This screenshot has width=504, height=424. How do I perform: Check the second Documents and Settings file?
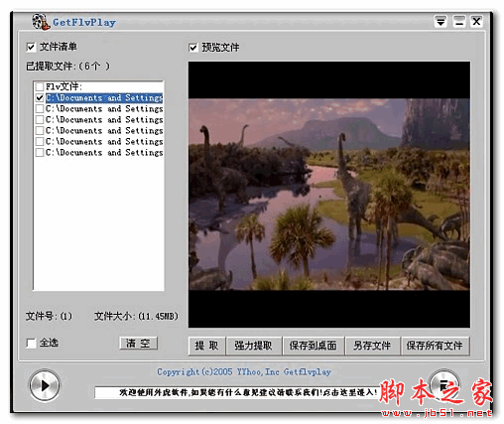tap(40, 108)
